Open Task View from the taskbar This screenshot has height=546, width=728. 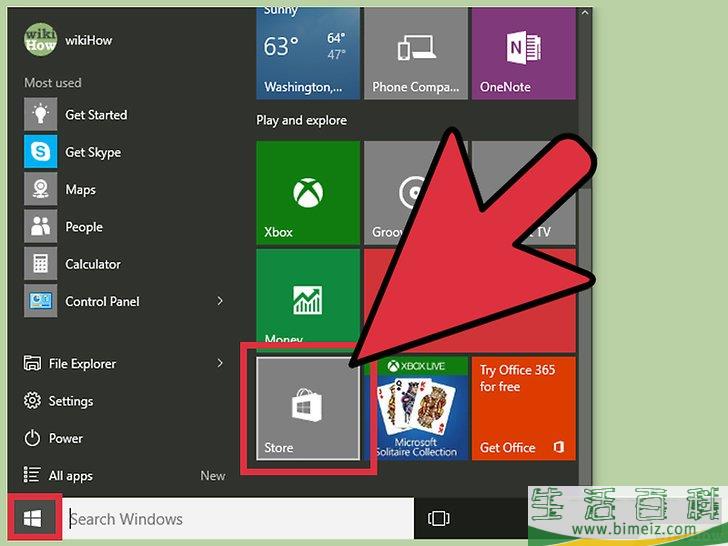pyautogui.click(x=438, y=519)
